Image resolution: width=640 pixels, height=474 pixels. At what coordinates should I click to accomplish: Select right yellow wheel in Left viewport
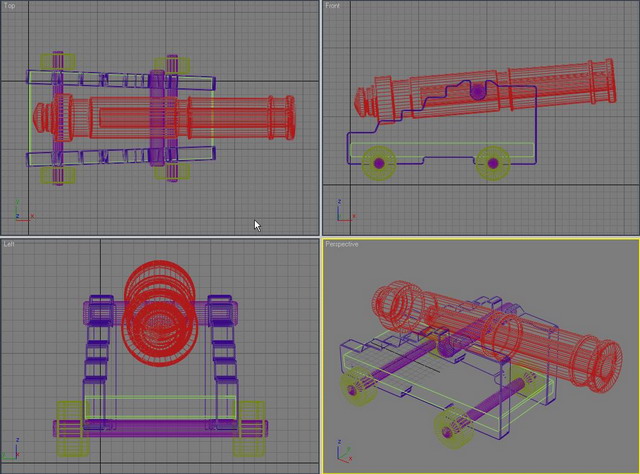pyautogui.click(x=249, y=429)
